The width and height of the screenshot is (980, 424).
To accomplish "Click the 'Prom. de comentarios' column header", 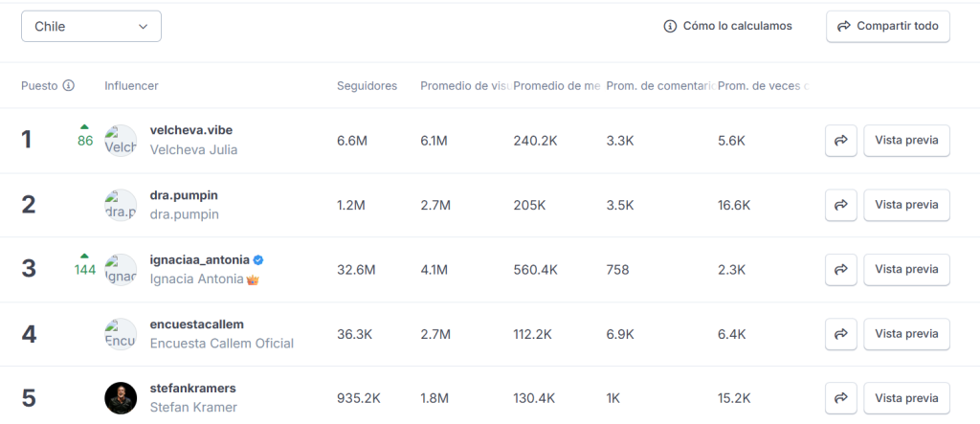I will (x=659, y=86).
